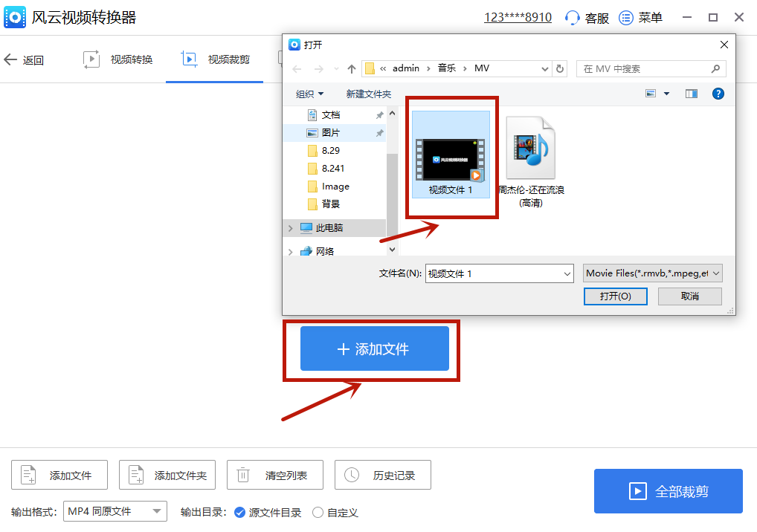
Task: Unpin 图片 pin icon
Action: pyautogui.click(x=379, y=133)
